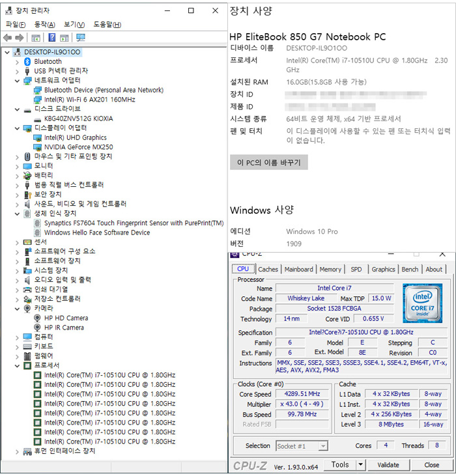
Task: Switch to the About tab in CPU-Z
Action: point(434,270)
